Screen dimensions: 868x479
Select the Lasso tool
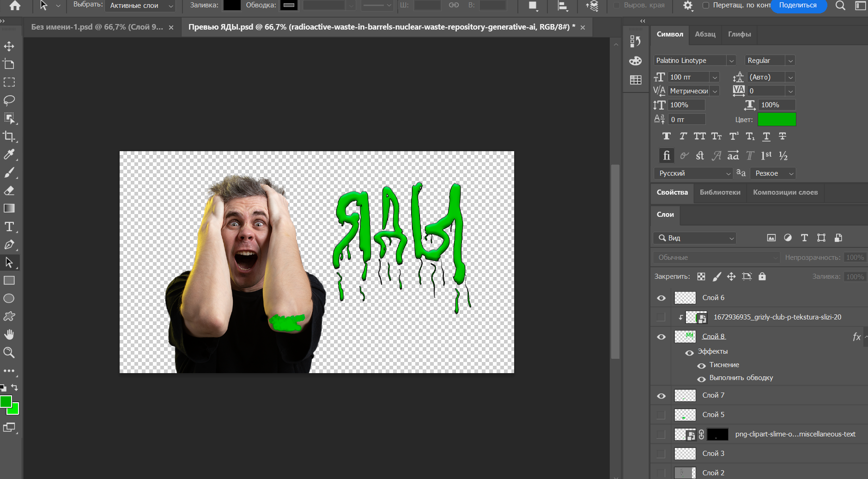pos(9,100)
